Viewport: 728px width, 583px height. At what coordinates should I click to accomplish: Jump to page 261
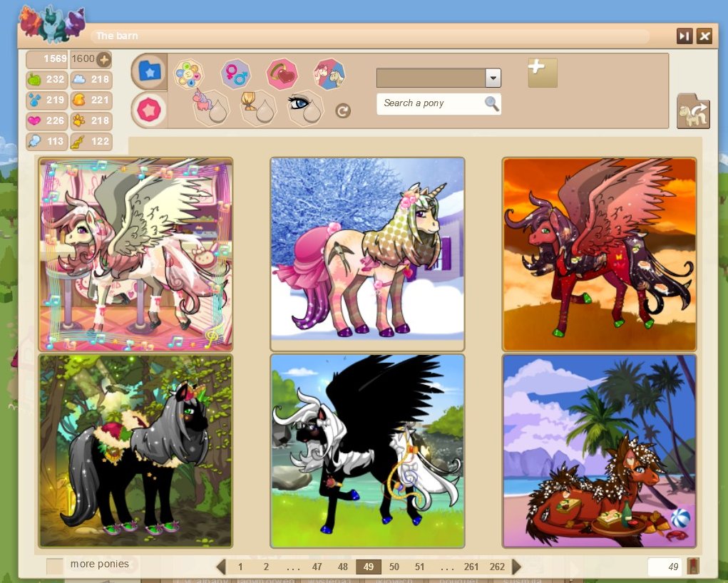471,567
